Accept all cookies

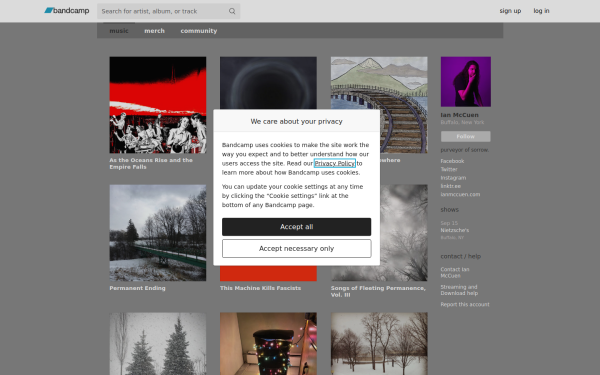coord(297,227)
